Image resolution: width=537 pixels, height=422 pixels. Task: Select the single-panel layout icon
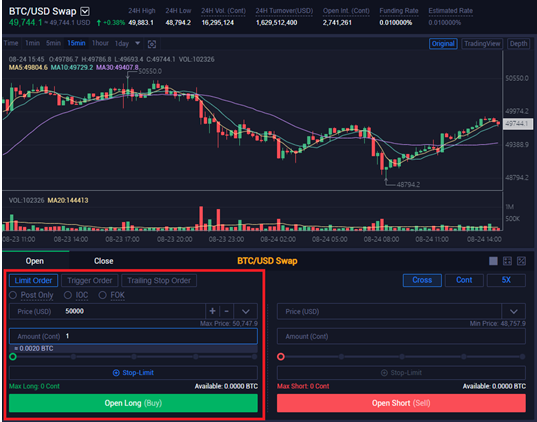click(493, 261)
